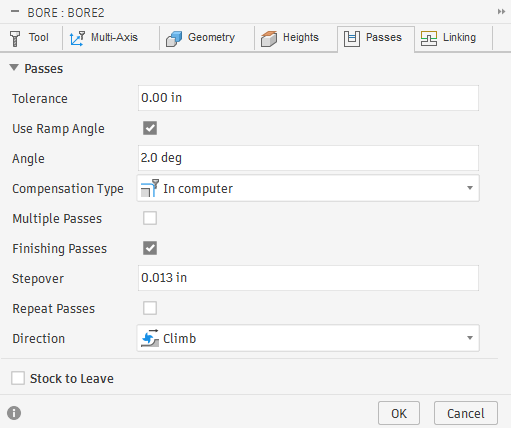Open the Direction dropdown set to Climb
The image size is (511, 428).
(x=308, y=338)
